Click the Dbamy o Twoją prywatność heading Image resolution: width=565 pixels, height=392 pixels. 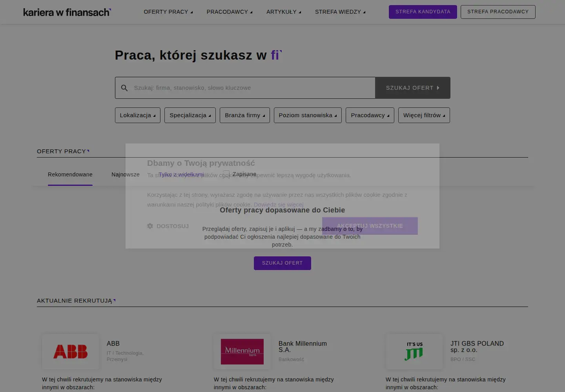click(x=201, y=163)
